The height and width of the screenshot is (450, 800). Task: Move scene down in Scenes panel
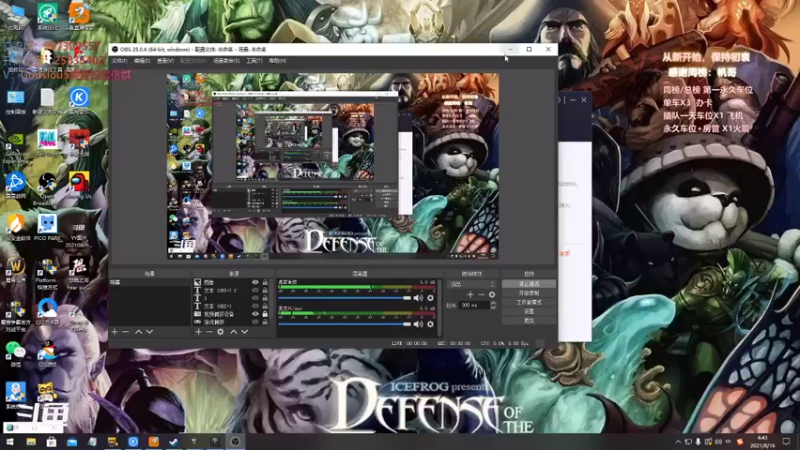[x=149, y=332]
